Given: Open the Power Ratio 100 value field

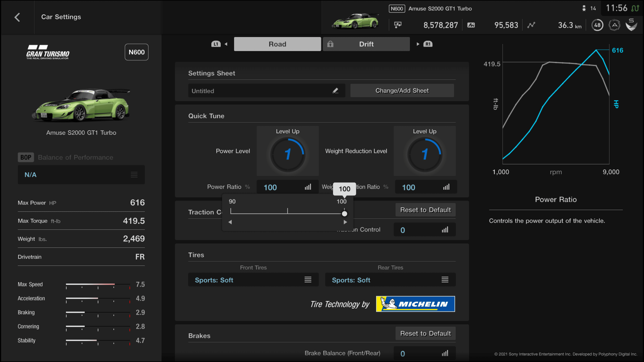Looking at the screenshot, I should click(x=287, y=187).
